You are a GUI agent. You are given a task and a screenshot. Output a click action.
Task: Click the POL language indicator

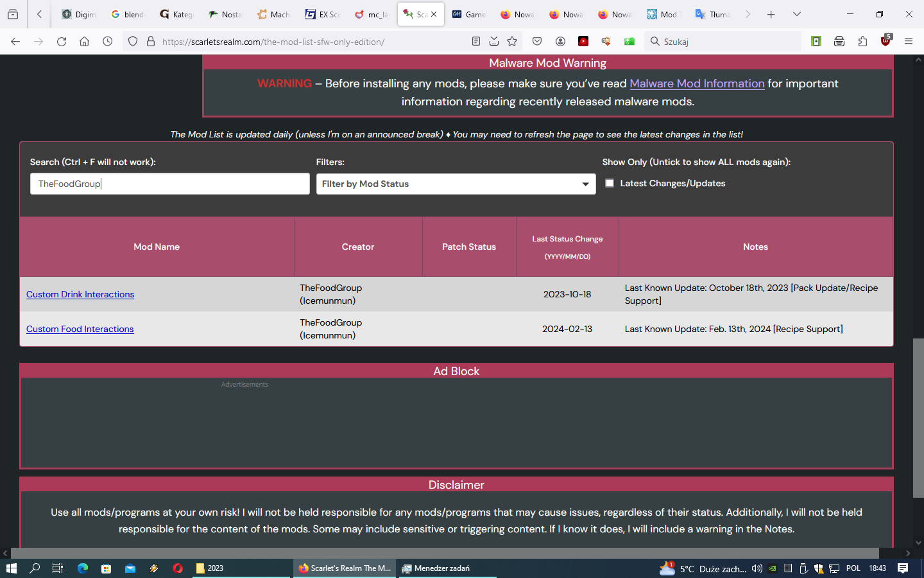click(x=853, y=568)
